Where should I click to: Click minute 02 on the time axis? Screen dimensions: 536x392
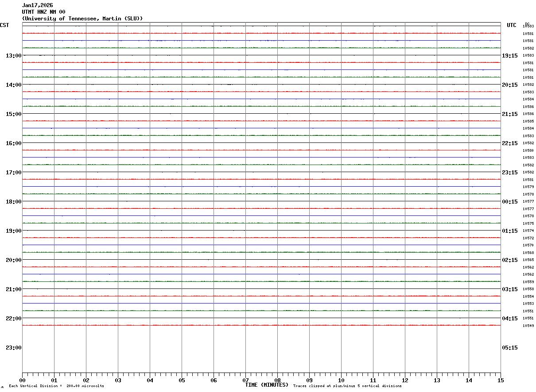pyautogui.click(x=86, y=380)
